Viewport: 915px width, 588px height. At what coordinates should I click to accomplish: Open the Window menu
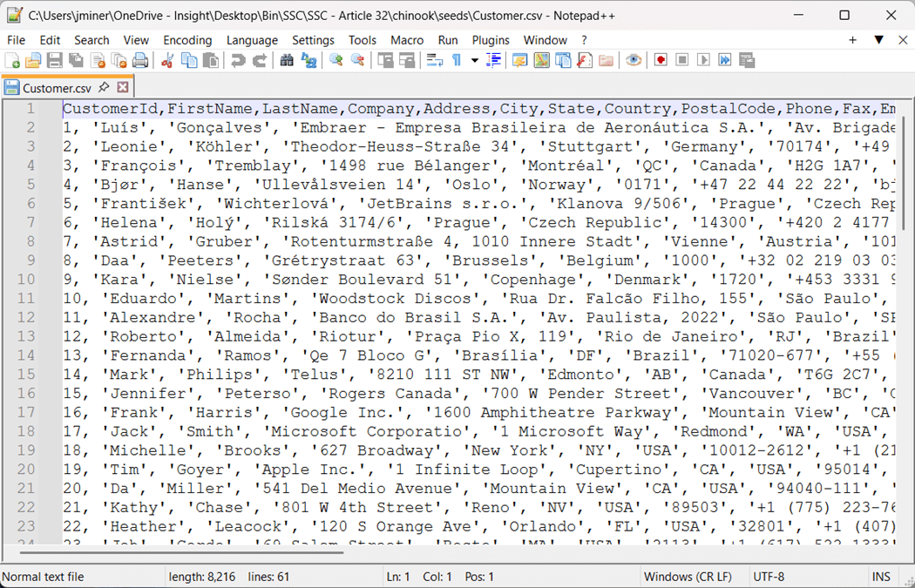click(x=545, y=40)
